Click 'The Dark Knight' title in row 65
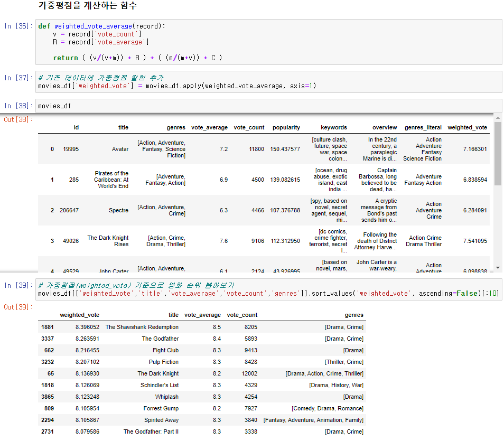Screen dimensions: 504x441 pos(158,373)
